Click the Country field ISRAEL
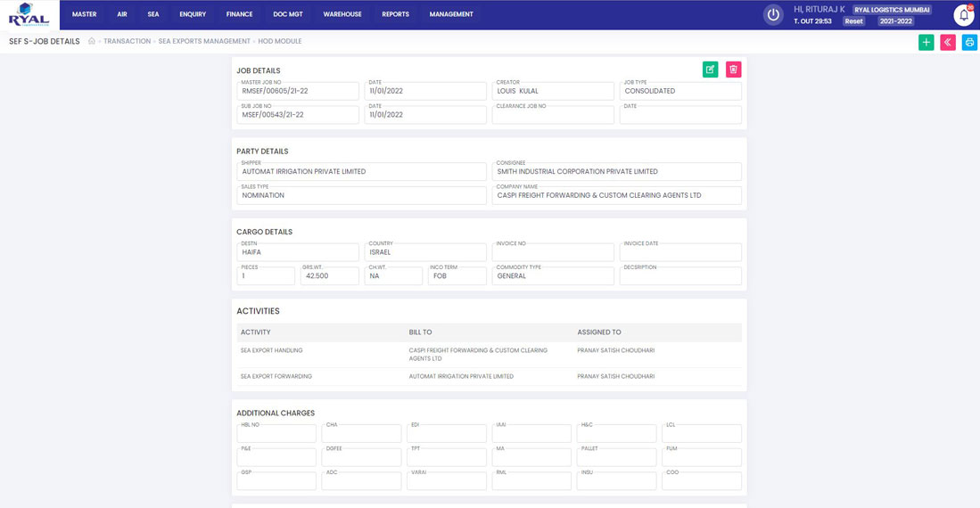The height and width of the screenshot is (508, 980). [x=425, y=252]
